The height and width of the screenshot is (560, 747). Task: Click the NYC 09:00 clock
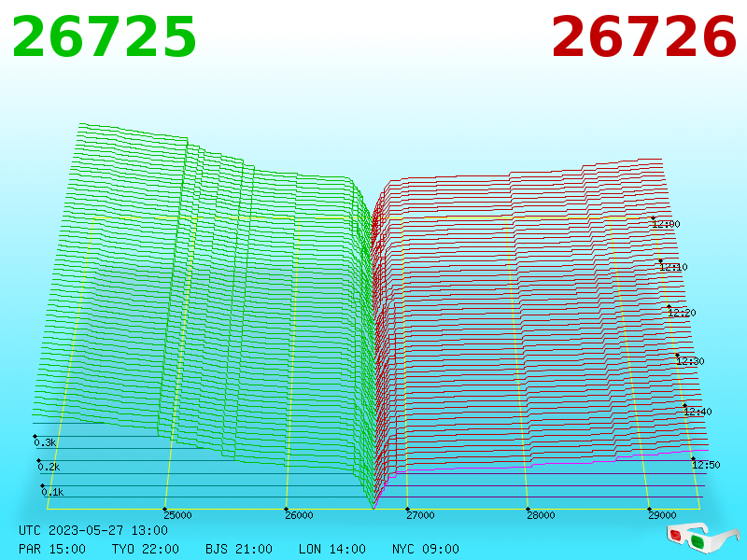click(426, 549)
